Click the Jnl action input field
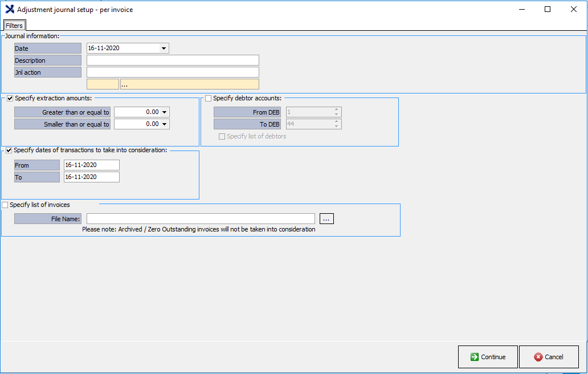 point(173,72)
